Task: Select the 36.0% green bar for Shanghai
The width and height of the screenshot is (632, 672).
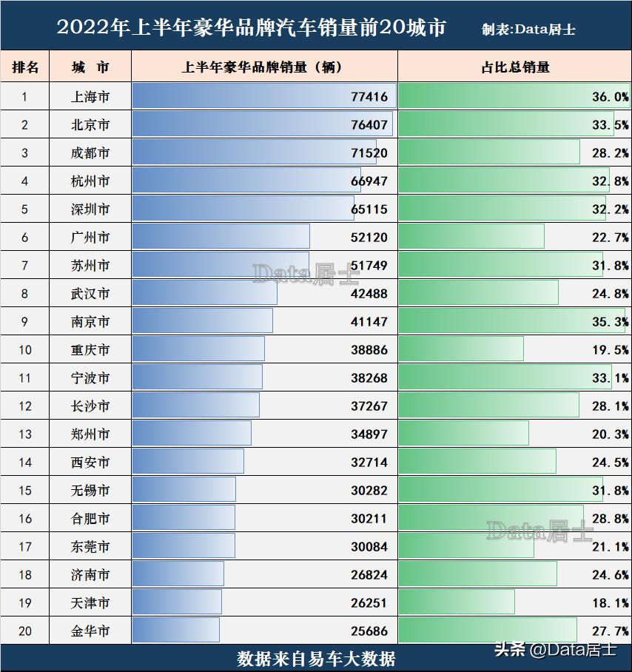Action: click(x=511, y=95)
